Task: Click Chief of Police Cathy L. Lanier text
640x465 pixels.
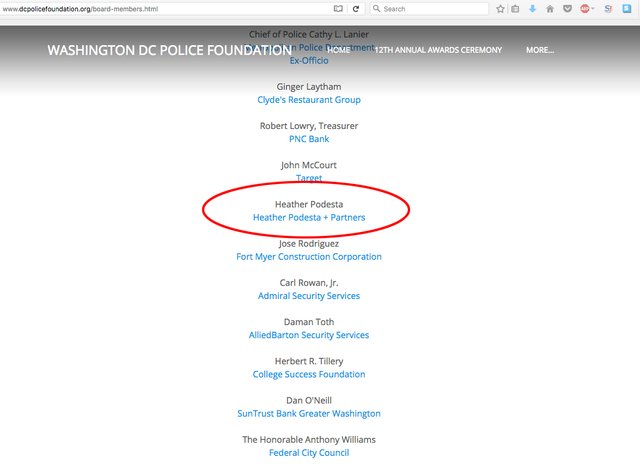Action: tap(309, 34)
